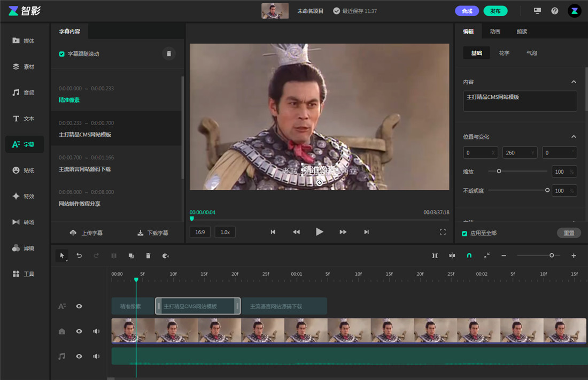Viewport: 588px width, 380px height.
Task: Collapse the 位置与变化 section
Action: (574, 136)
